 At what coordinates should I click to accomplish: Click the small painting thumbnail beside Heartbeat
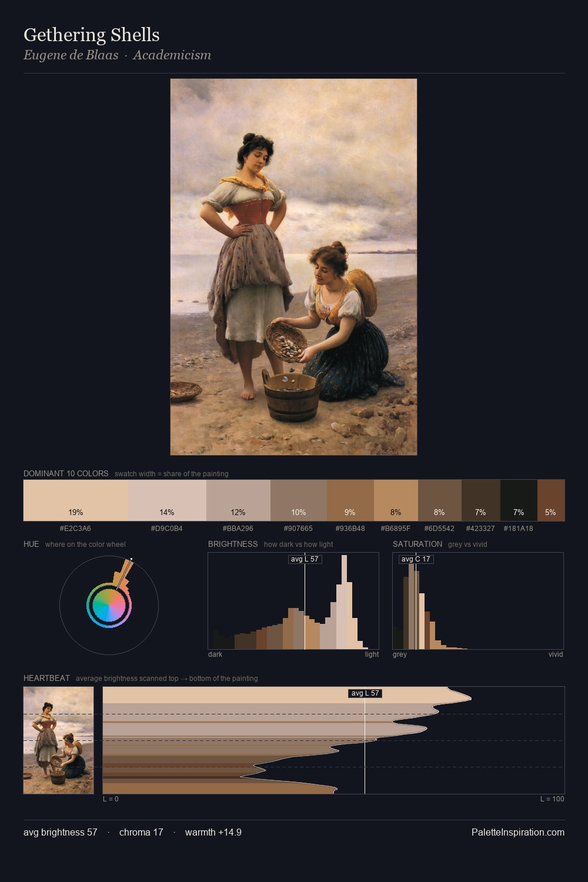click(58, 740)
